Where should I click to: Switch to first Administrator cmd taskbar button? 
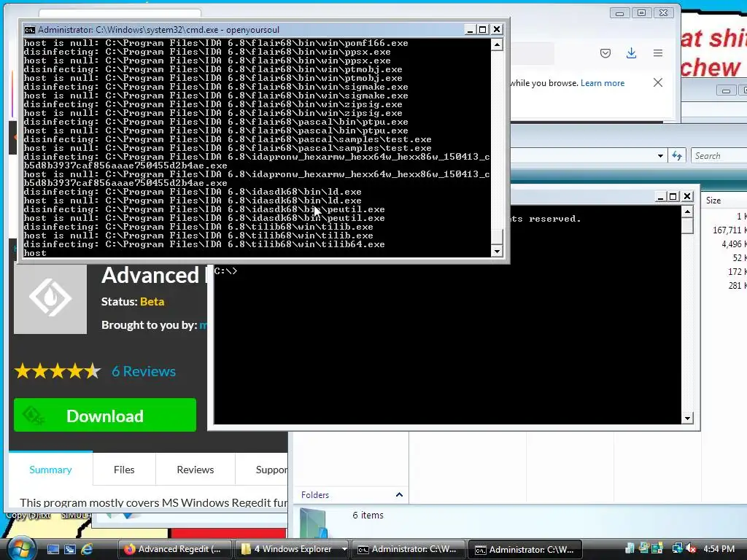pyautogui.click(x=409, y=550)
